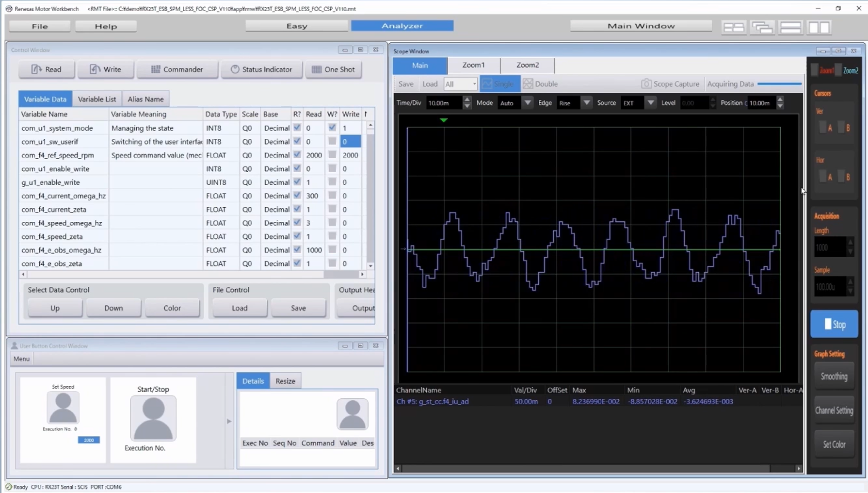The image size is (868, 493).
Task: Click the write value cell for com_f4_ref_speed_rpm
Action: coord(350,155)
